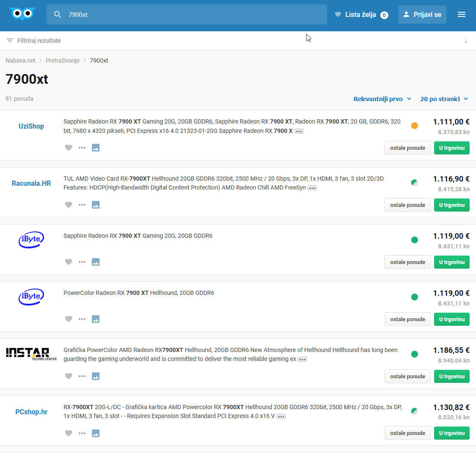Show image for iByte Sapphire offer
The height and width of the screenshot is (454, 476).
click(x=96, y=262)
